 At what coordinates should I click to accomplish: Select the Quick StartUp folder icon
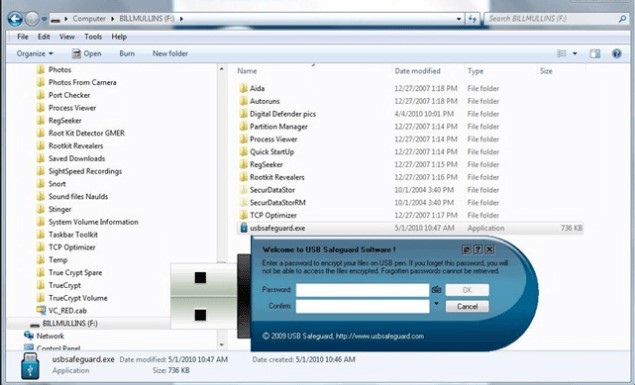(243, 152)
